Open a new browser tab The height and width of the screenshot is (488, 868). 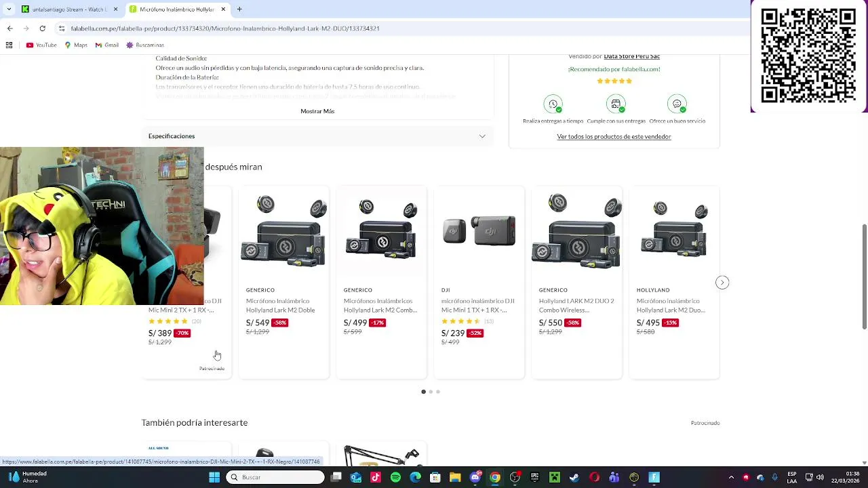click(x=239, y=9)
